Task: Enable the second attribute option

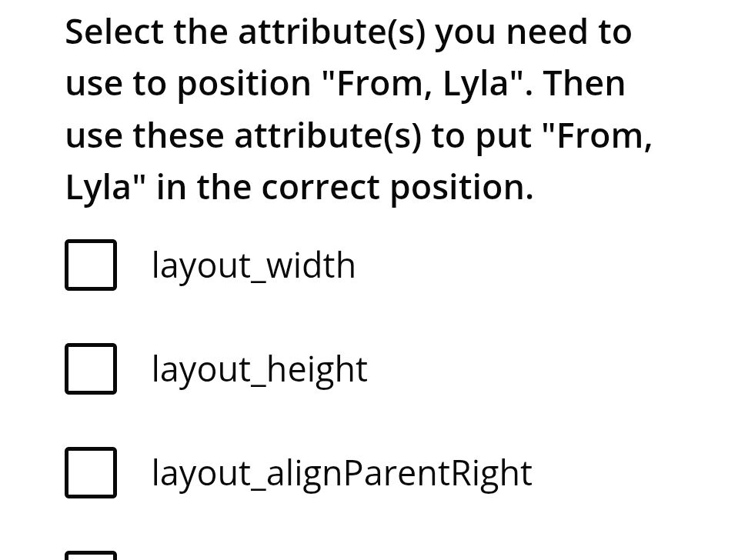Action: (90, 369)
